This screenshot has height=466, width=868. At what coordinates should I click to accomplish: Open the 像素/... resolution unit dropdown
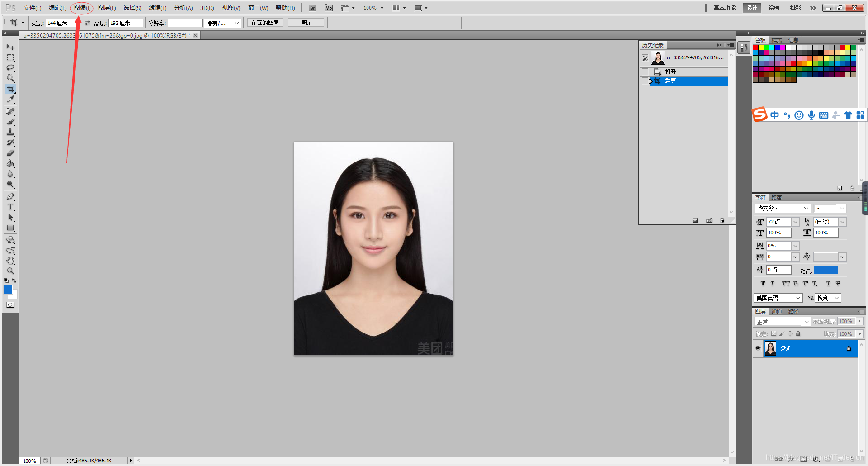pyautogui.click(x=236, y=23)
